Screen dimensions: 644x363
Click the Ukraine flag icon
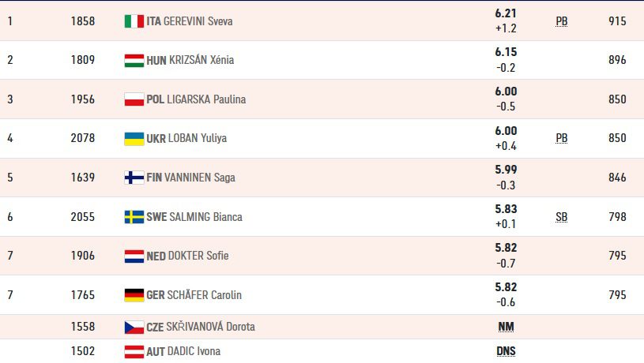click(x=134, y=139)
